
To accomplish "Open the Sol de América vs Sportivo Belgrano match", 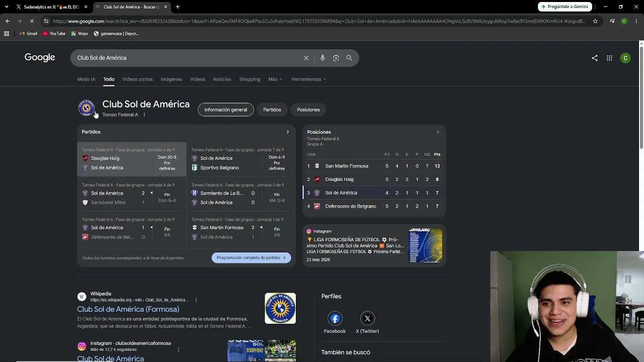I will coord(240,159).
